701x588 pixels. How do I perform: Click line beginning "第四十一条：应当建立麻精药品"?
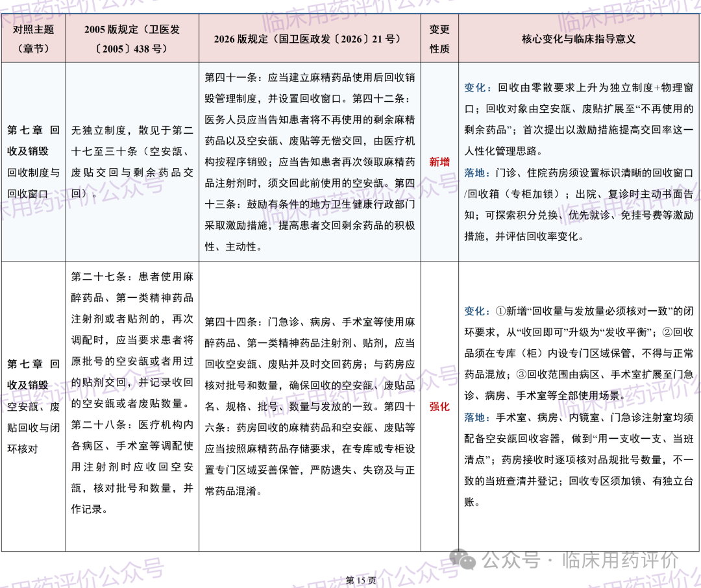[x=310, y=77]
